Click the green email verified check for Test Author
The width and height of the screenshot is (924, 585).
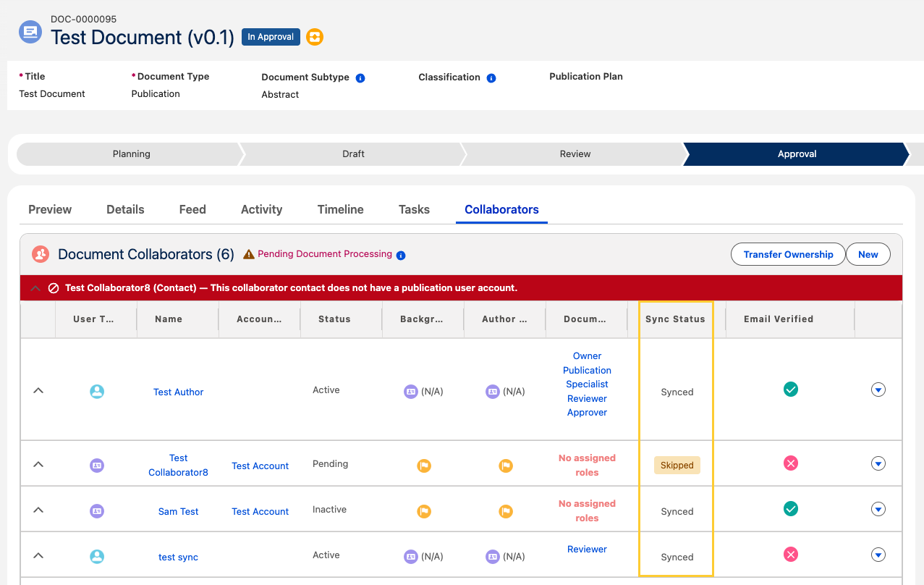(x=791, y=390)
